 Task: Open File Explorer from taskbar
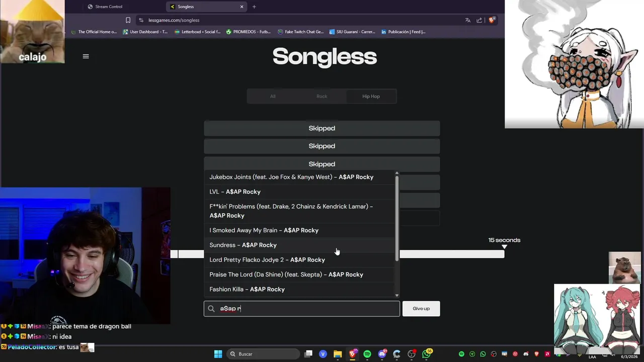tap(338, 354)
